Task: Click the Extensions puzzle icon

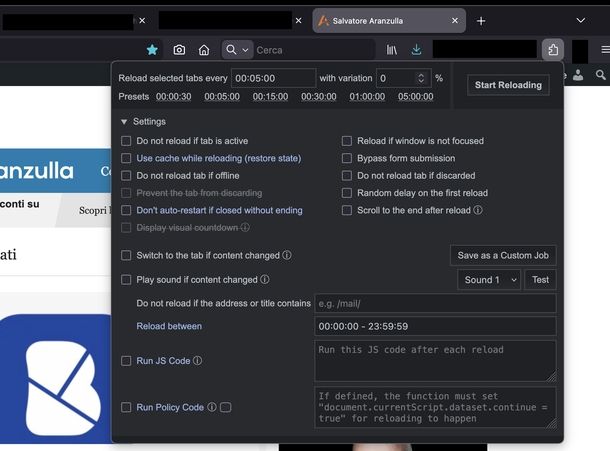Action: tap(553, 50)
